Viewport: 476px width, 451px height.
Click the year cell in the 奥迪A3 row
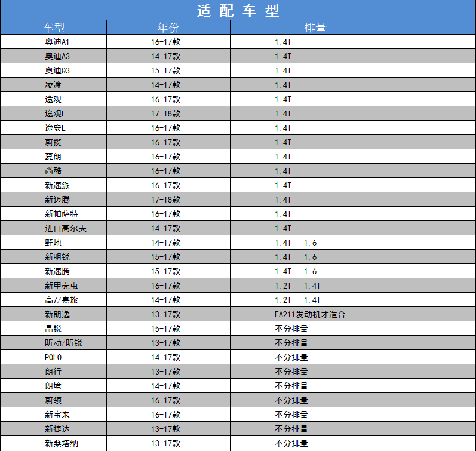(168, 56)
